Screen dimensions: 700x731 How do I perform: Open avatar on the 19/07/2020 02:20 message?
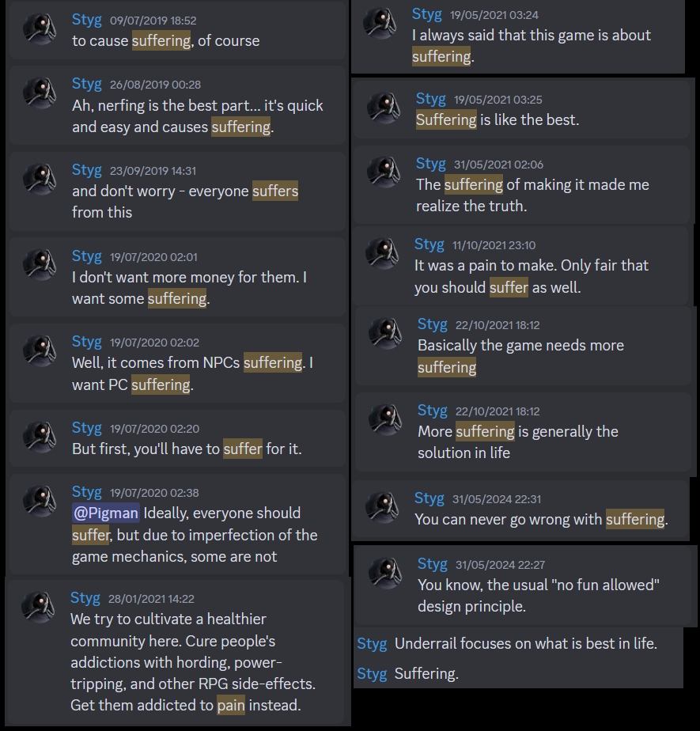coord(40,437)
